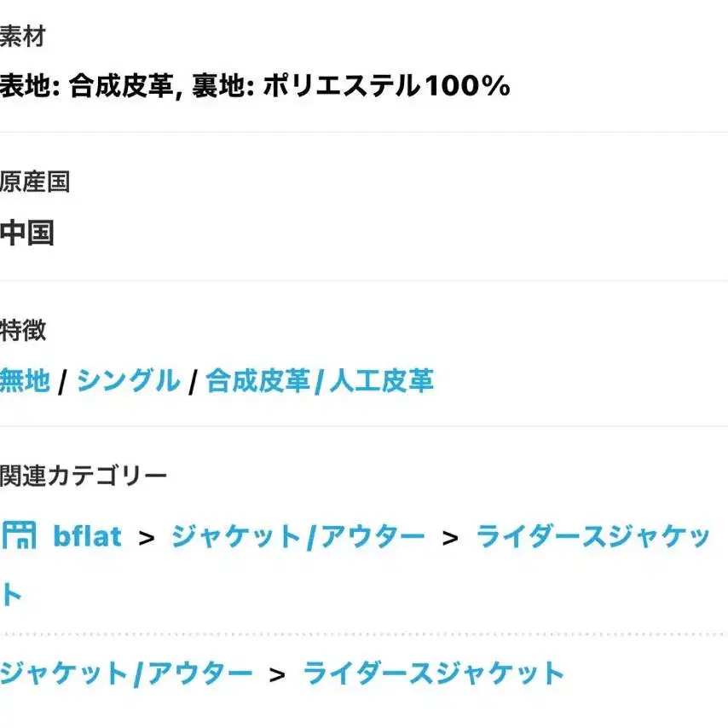The image size is (728, 728).
Task: Click the 関連カテゴリー section heading
Action: (84, 476)
